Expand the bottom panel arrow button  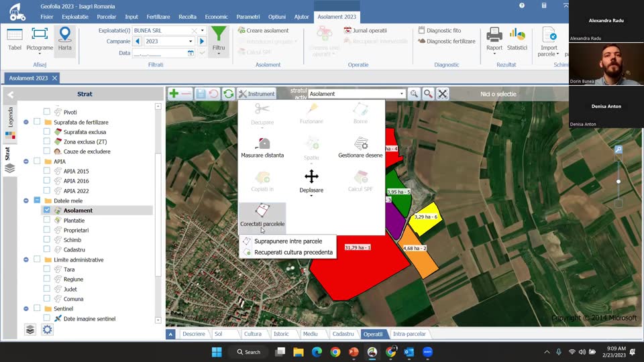pos(170,334)
